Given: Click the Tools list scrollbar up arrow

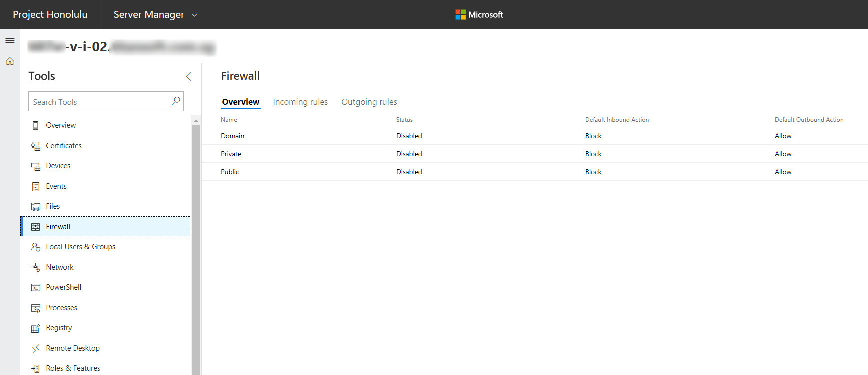Looking at the screenshot, I should coord(196,120).
